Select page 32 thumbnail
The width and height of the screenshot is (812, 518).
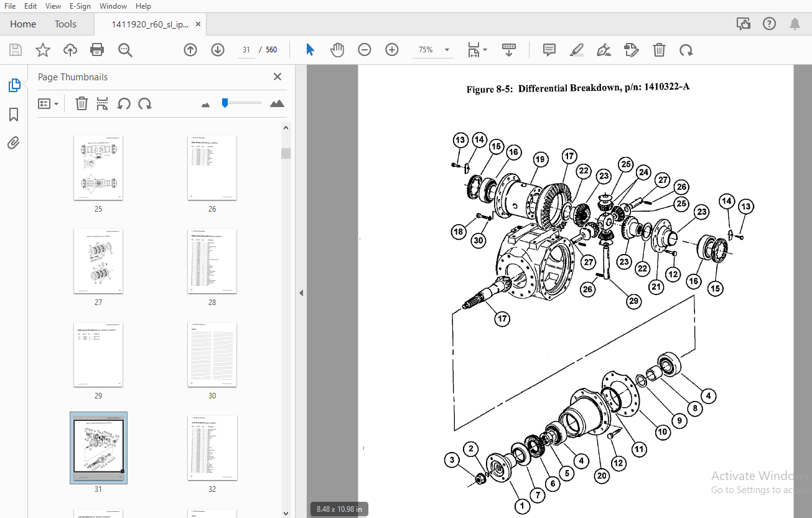pyautogui.click(x=212, y=448)
